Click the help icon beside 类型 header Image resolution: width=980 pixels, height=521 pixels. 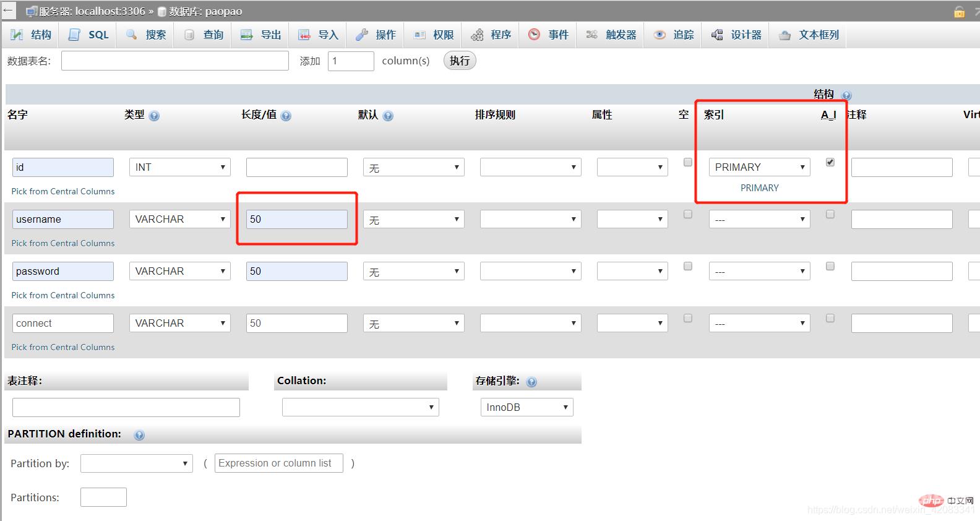pyautogui.click(x=154, y=116)
